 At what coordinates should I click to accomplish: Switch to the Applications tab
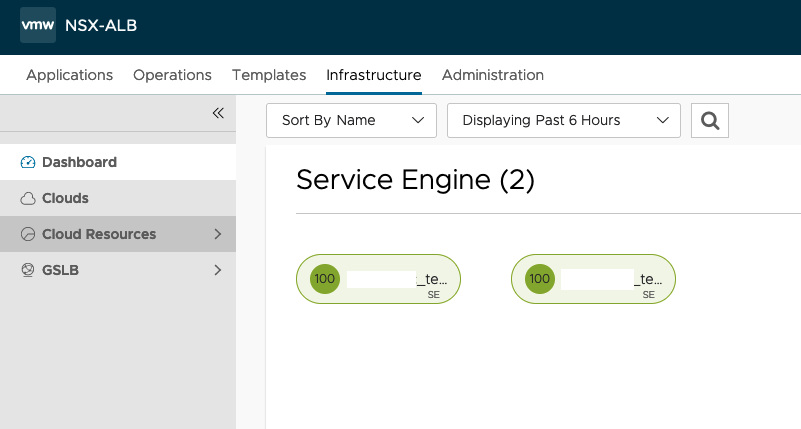point(69,75)
